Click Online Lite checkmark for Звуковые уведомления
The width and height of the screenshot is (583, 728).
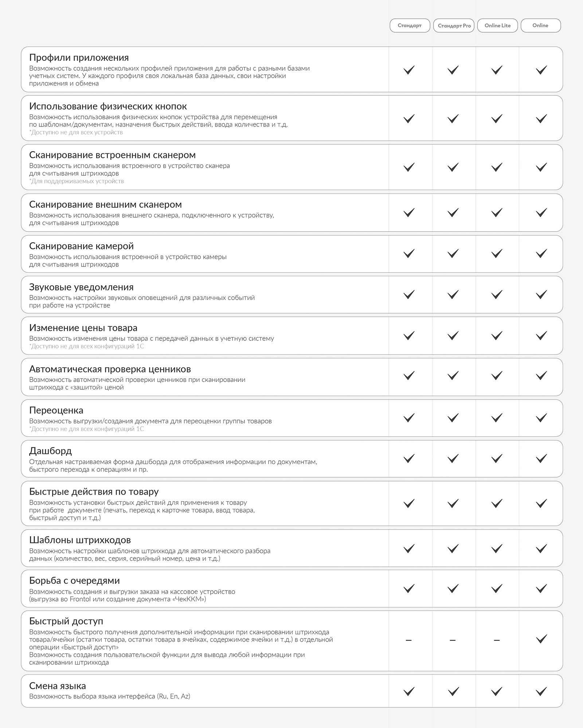point(497,294)
